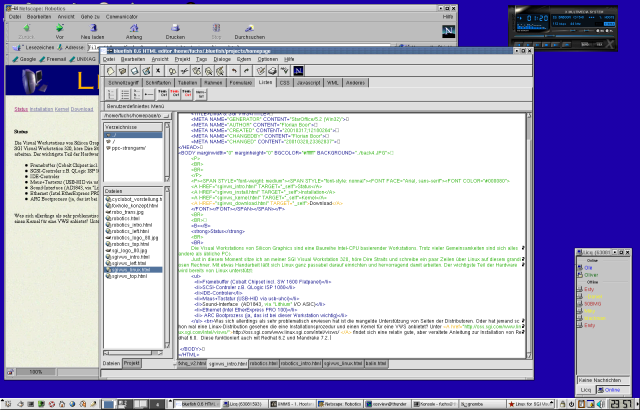Viewport: 640px width, 410px height.
Task: Click the Close file X icon in Bluefish toolbar
Action: (x=158, y=71)
